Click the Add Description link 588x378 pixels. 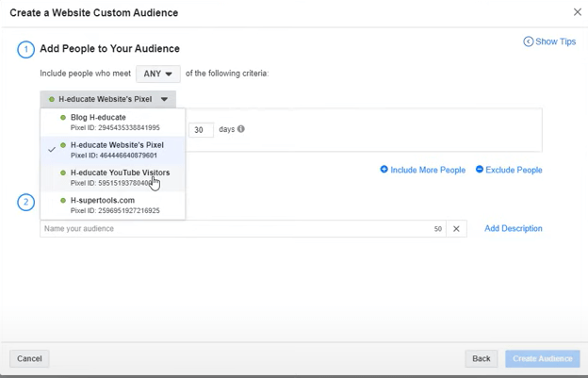point(513,229)
